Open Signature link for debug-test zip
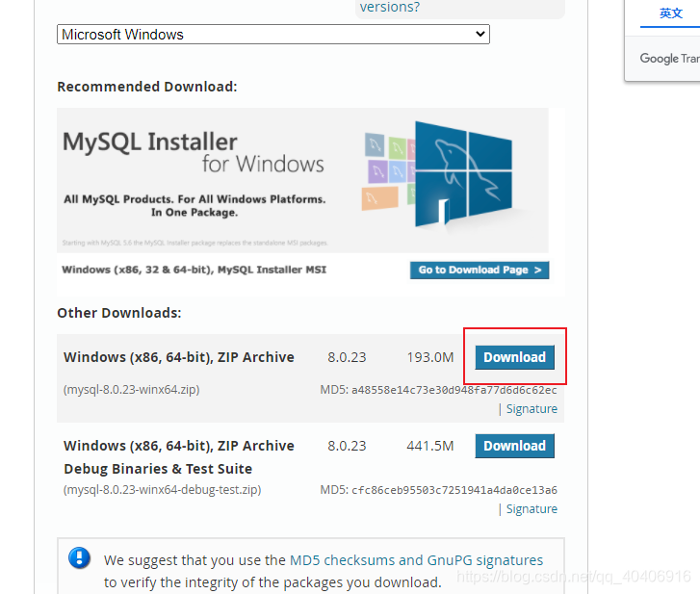This screenshot has width=700, height=594. pos(531,508)
